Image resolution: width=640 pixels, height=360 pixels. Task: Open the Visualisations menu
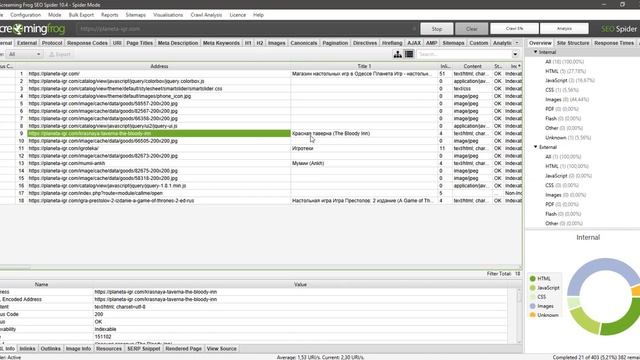click(168, 15)
